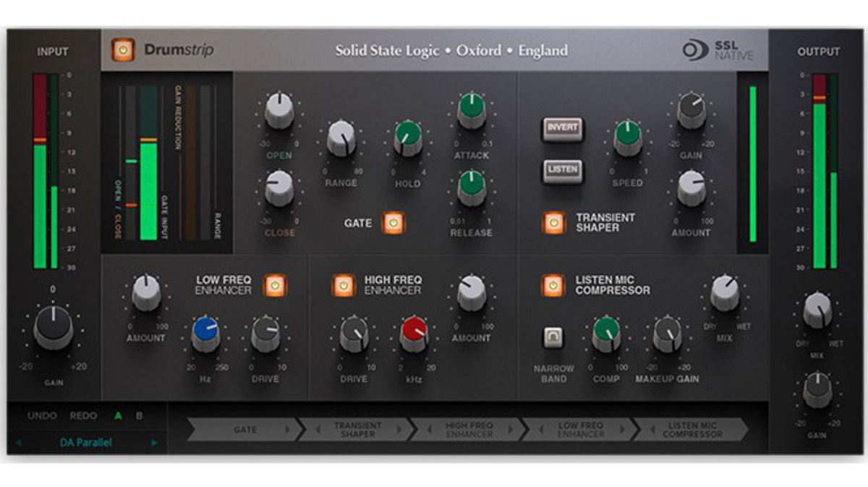Click the Gate CLOSE threshold knob
This screenshot has width=868, height=487.
point(279,188)
